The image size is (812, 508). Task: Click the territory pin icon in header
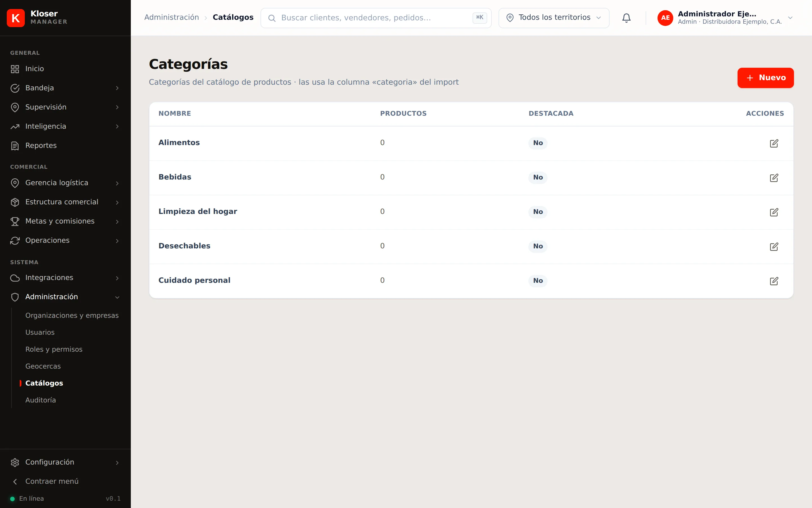coord(510,18)
